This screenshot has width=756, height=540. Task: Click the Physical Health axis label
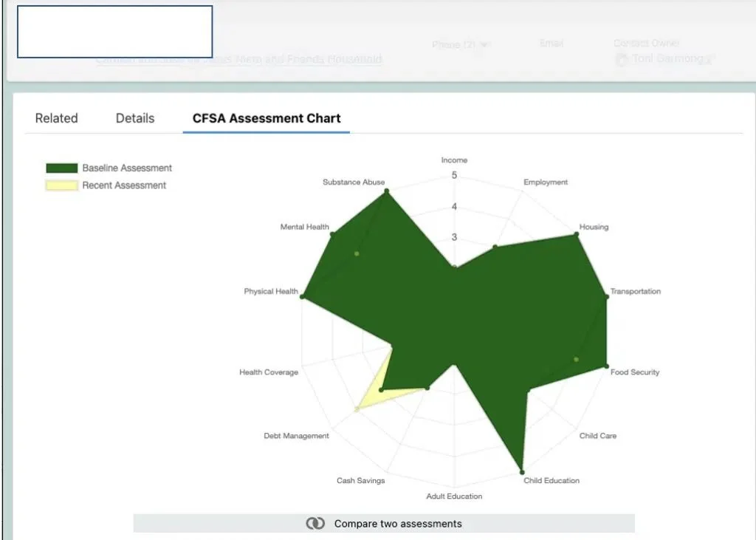(271, 292)
